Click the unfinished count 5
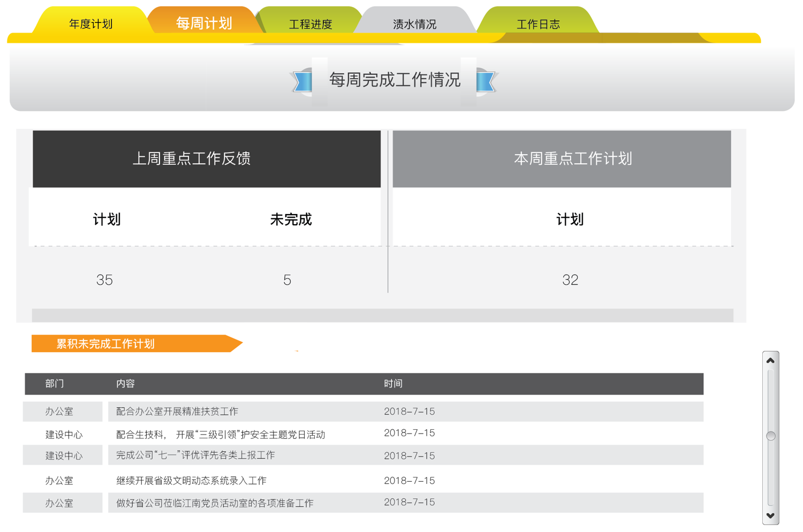This screenshot has height=532, width=803. coord(287,280)
